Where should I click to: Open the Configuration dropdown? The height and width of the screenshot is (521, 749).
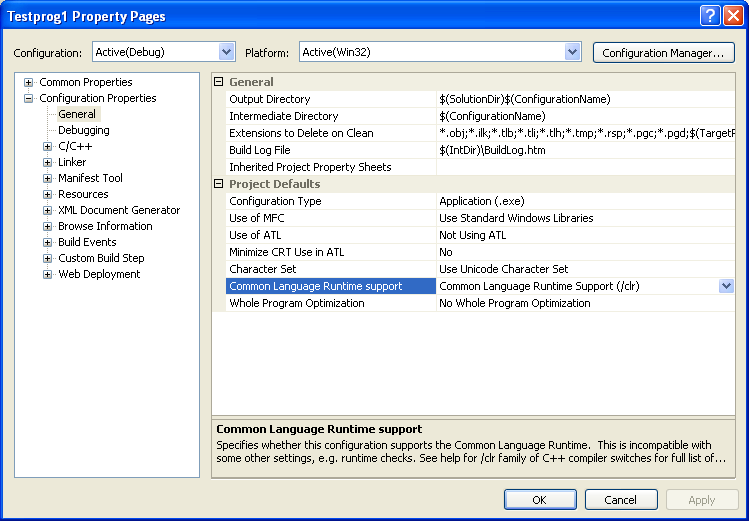point(226,52)
